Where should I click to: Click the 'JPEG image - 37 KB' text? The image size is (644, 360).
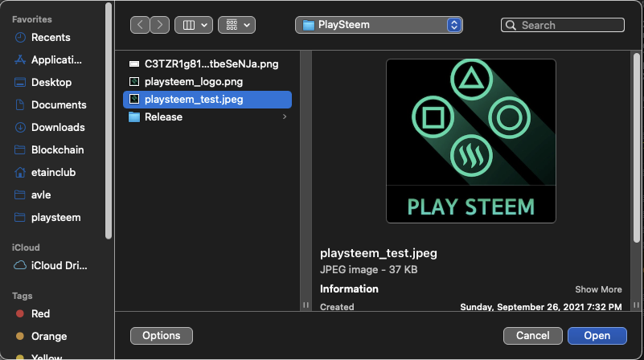(369, 270)
